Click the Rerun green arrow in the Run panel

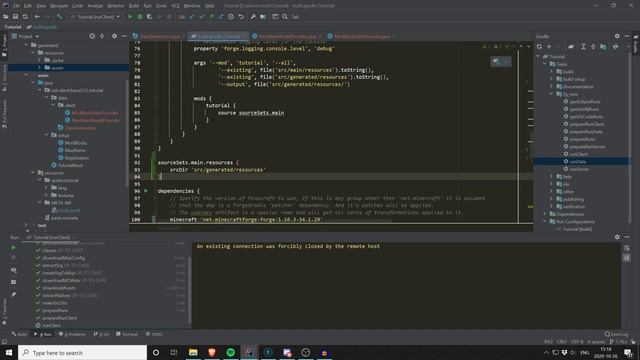[13, 247]
